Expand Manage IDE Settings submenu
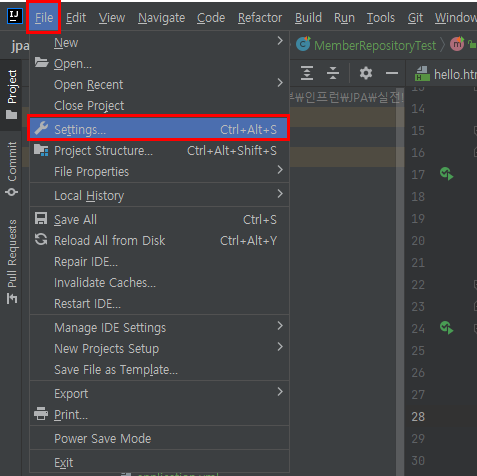Screen dimensions: 477x476 159,327
